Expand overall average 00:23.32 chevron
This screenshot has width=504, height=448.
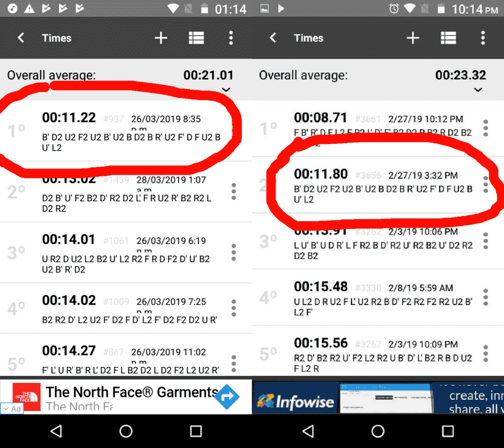pos(478,90)
